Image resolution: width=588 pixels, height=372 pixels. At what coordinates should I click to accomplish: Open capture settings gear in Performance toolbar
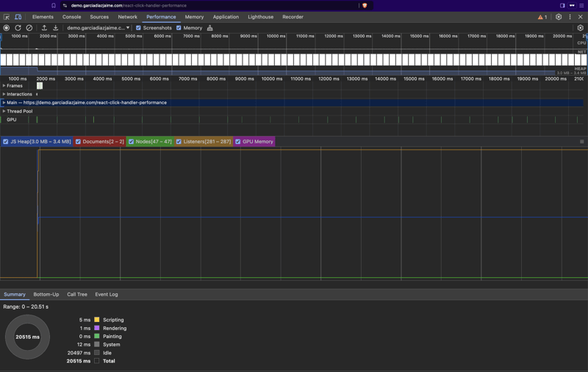(x=580, y=28)
